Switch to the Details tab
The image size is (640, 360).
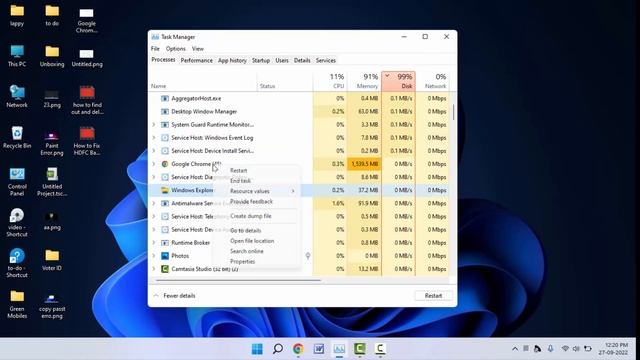coord(302,60)
